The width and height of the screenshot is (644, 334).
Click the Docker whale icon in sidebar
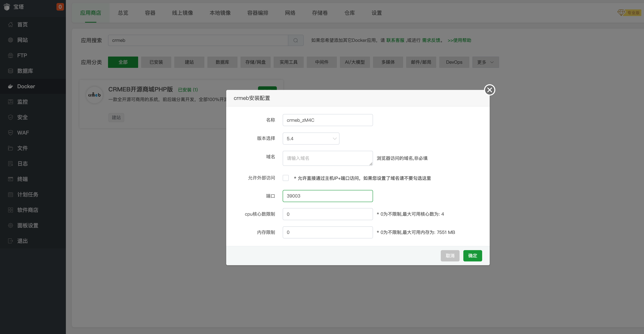click(11, 86)
